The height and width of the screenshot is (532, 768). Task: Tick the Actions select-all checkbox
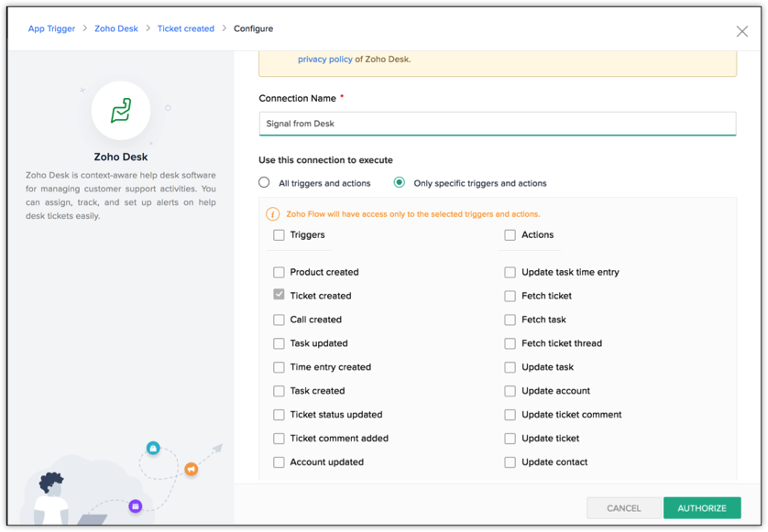pyautogui.click(x=510, y=235)
